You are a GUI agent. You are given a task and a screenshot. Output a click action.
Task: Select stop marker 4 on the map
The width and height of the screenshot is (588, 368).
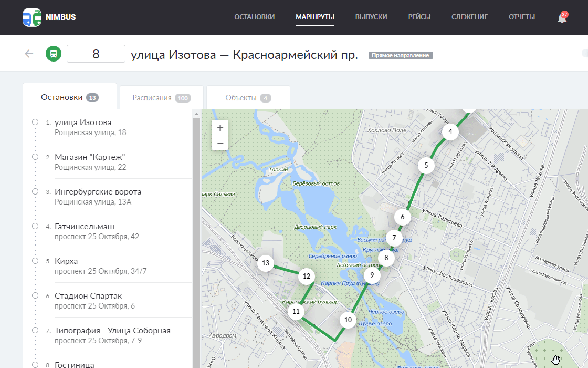[x=450, y=132]
